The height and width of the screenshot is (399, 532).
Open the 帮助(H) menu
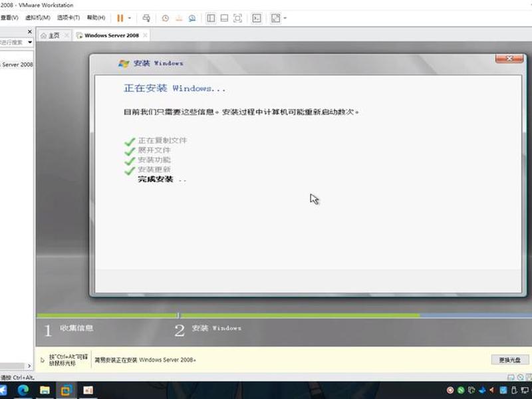[x=96, y=18]
